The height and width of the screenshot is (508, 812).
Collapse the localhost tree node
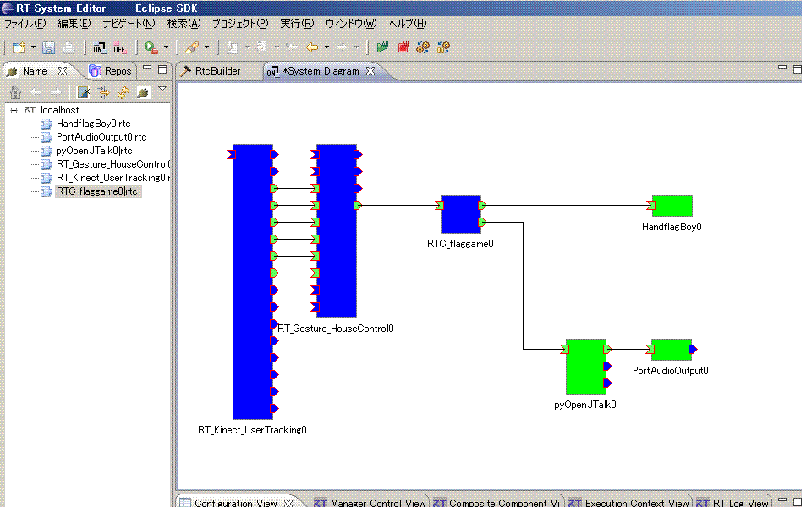(14, 110)
